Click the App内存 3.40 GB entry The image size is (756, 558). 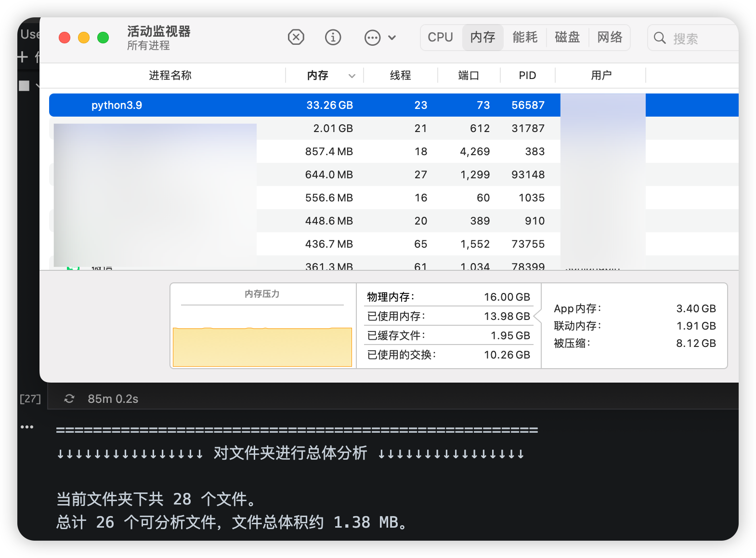[x=635, y=308]
